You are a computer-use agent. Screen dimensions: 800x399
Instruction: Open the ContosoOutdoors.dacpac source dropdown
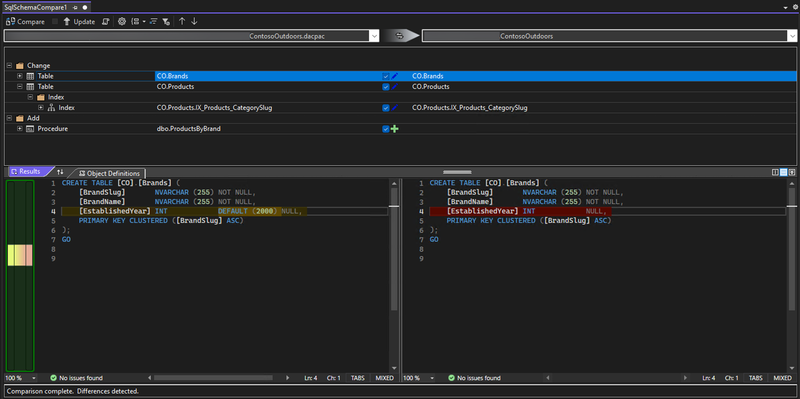374,36
